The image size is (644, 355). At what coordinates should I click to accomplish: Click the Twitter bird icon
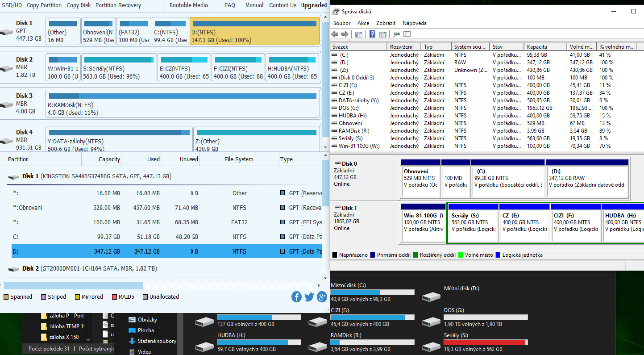[x=309, y=297]
